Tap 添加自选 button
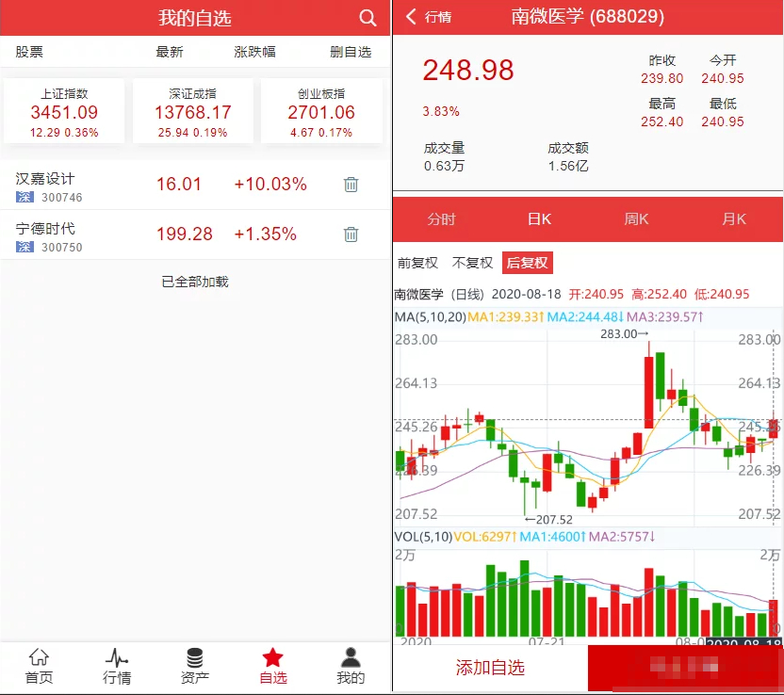This screenshot has width=784, height=695. coord(490,668)
